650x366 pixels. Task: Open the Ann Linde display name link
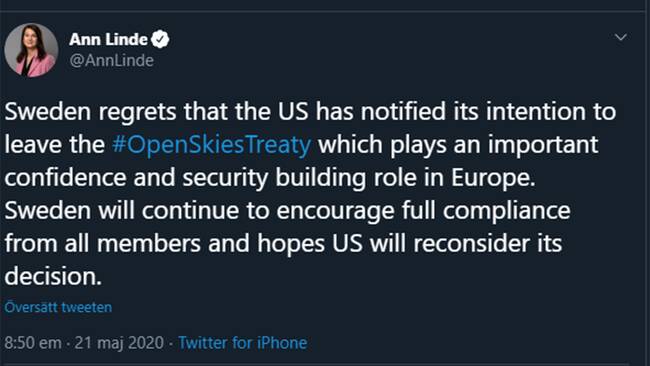pyautogui.click(x=108, y=39)
